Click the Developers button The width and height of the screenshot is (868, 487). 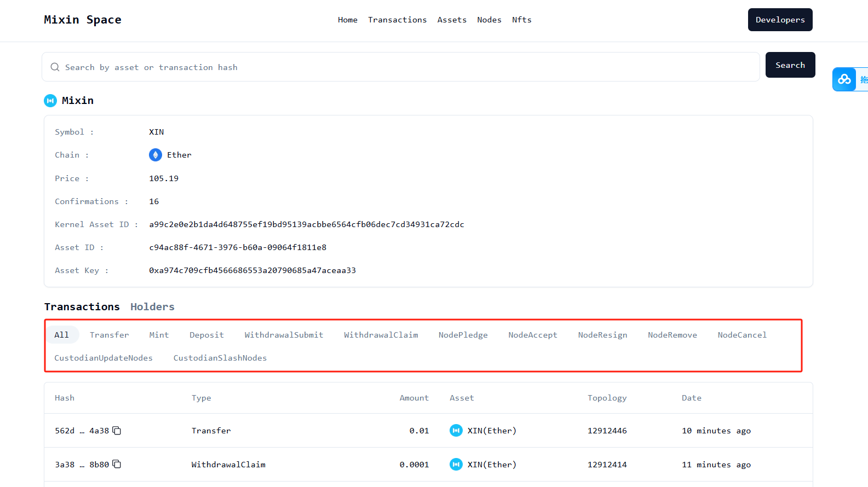(x=780, y=20)
